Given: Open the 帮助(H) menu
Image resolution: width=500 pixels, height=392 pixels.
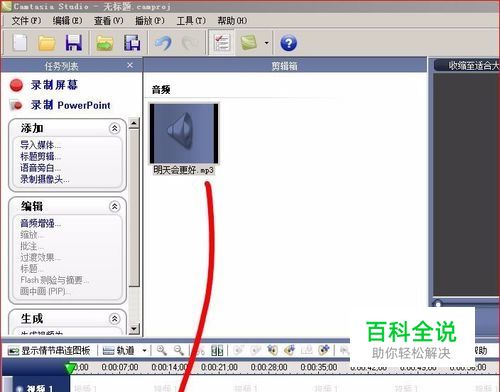Looking at the screenshot, I should [232, 21].
